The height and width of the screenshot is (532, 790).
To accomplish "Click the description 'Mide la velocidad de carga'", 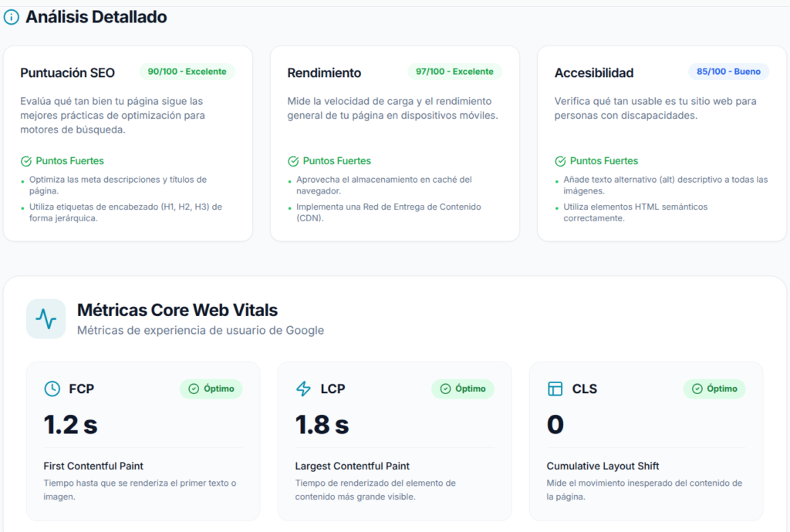I will point(393,108).
